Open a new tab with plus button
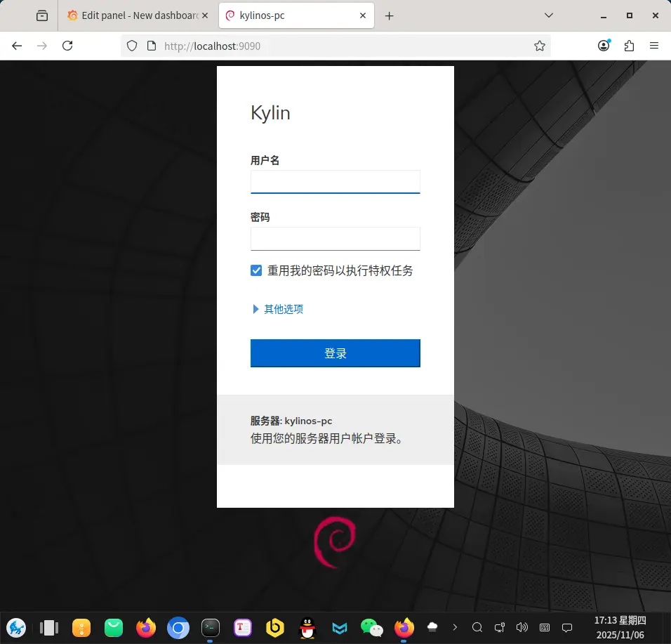Viewport: 671px width, 644px height. [x=389, y=16]
